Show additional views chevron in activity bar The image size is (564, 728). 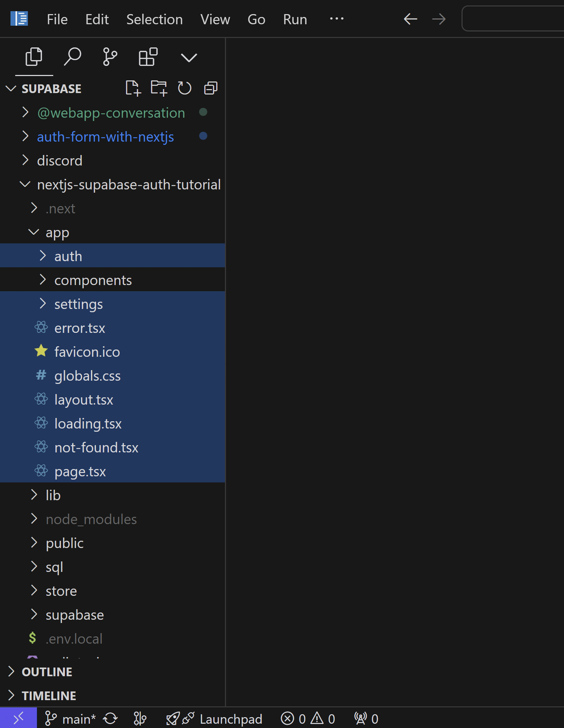coord(189,58)
